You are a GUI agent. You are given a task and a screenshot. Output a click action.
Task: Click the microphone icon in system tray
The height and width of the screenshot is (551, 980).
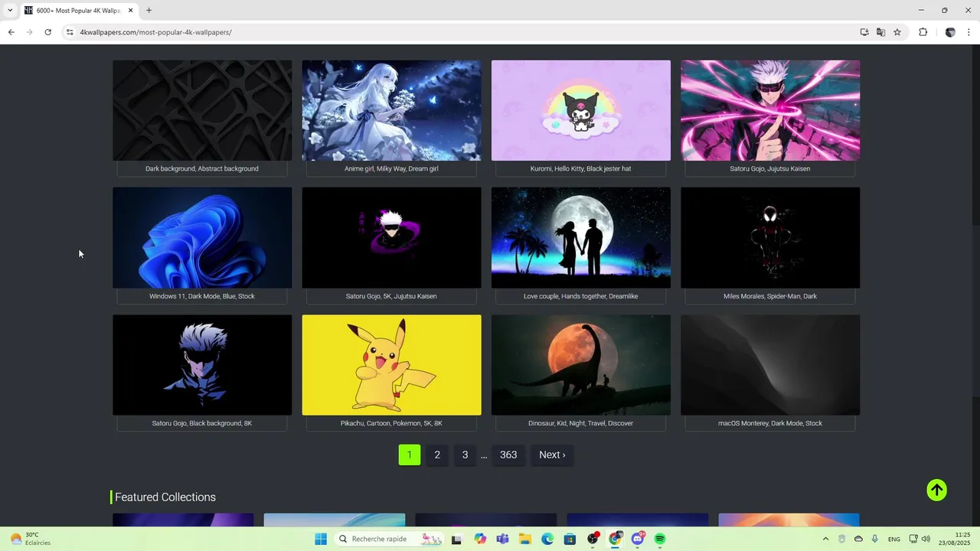point(875,539)
